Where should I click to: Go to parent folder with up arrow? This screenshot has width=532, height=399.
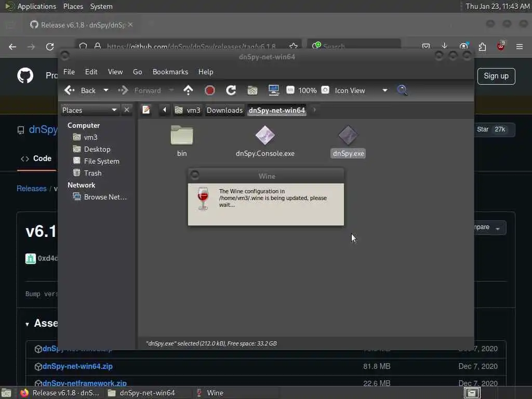[x=188, y=90]
